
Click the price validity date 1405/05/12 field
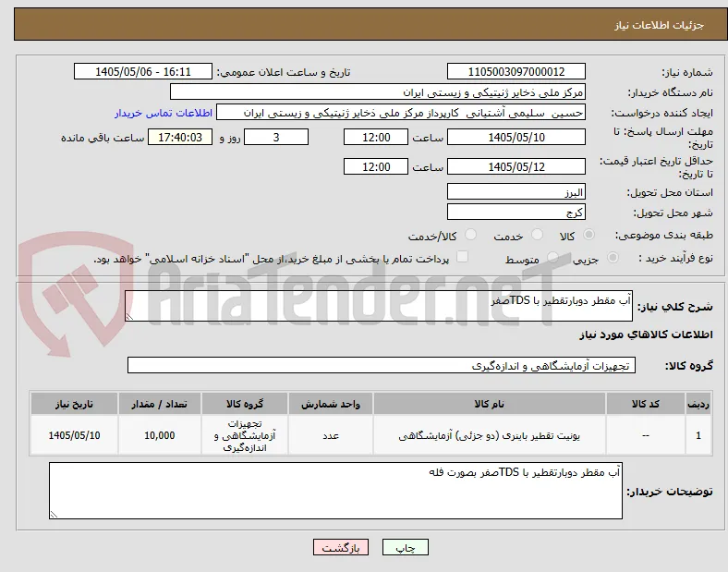coord(516,166)
